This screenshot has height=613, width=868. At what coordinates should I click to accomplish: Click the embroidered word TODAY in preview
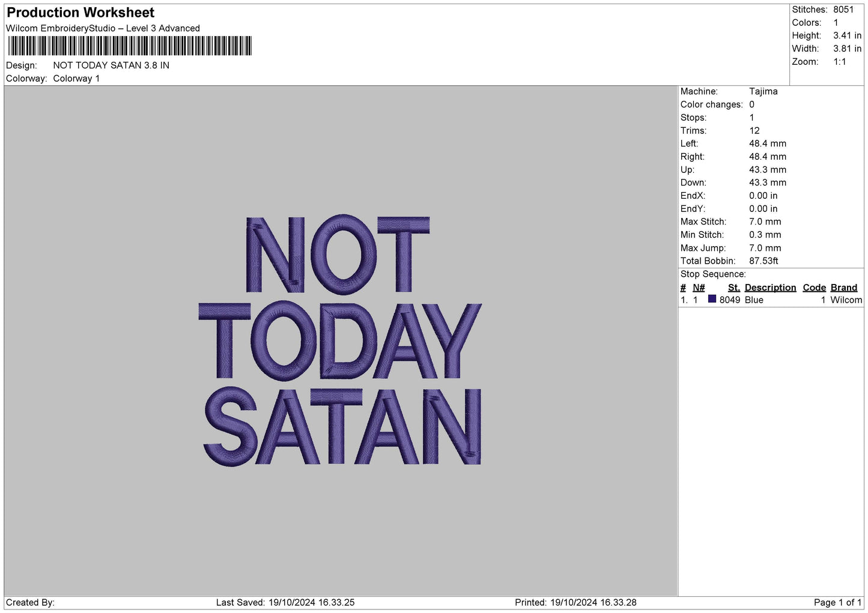coord(340,341)
